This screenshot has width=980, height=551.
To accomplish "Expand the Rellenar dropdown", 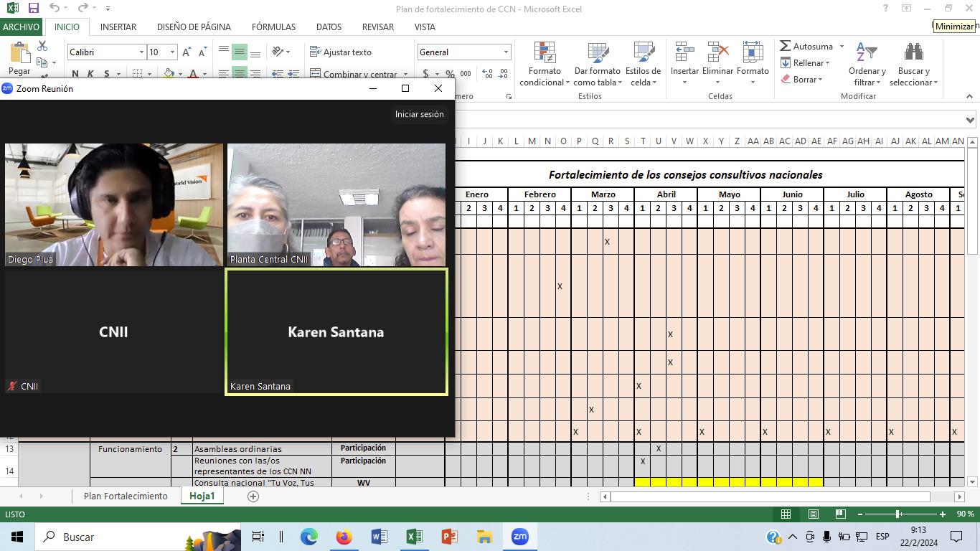I will pos(809,63).
